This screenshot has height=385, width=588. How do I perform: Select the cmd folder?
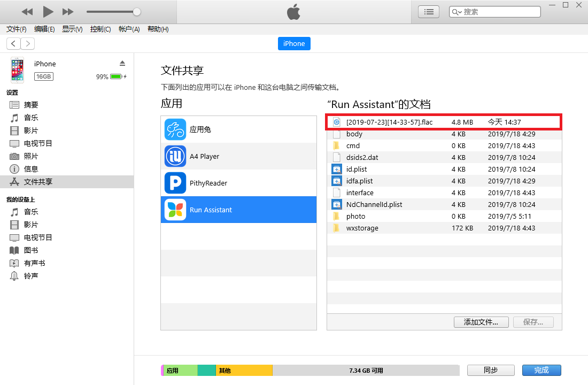pyautogui.click(x=444, y=145)
